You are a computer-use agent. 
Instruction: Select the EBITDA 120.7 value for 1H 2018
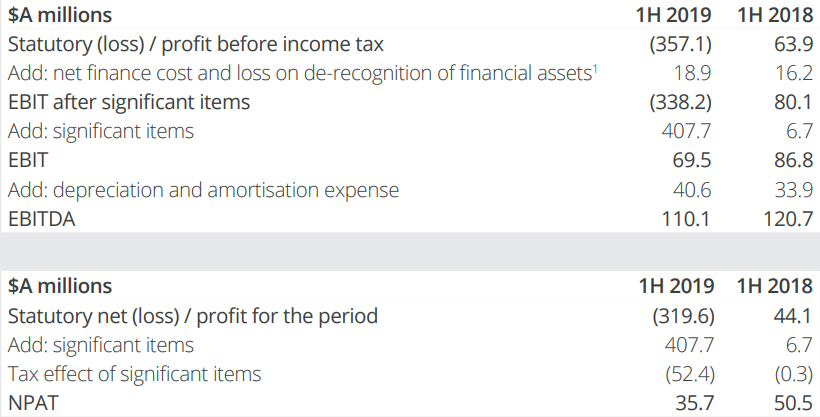tap(789, 219)
